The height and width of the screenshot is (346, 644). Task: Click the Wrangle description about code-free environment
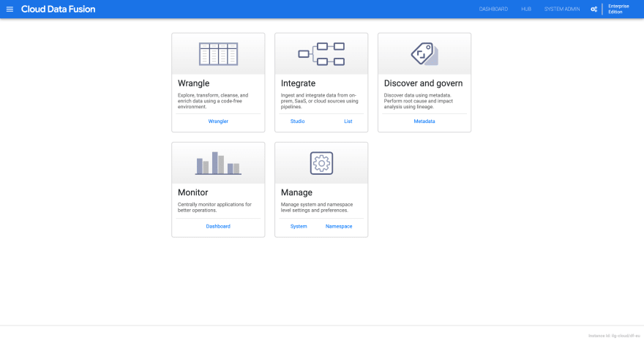[x=213, y=101]
